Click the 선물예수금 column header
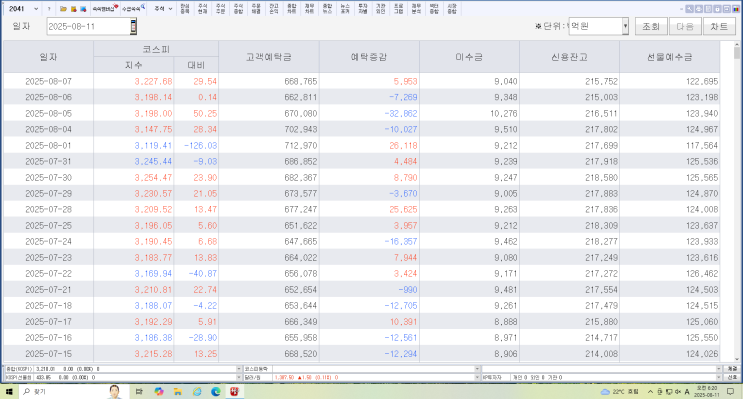Image resolution: width=743 pixels, height=399 pixels. pyautogui.click(x=670, y=57)
